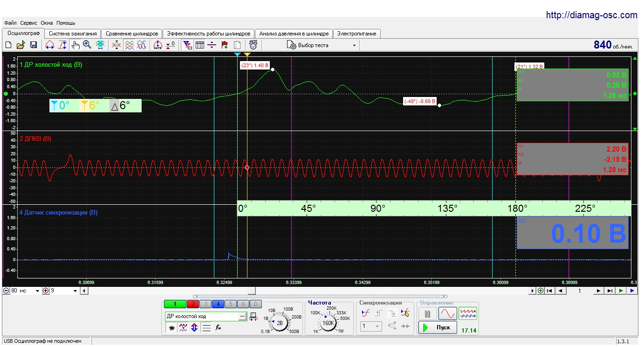
Task: Save recording with the floppy disk icon
Action: (33, 45)
